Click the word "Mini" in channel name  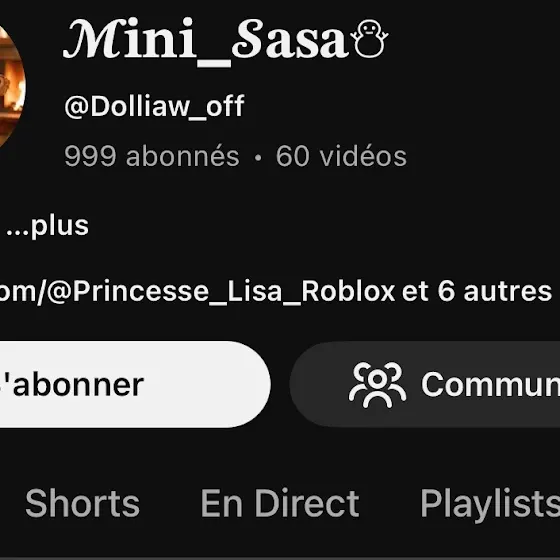point(130,39)
